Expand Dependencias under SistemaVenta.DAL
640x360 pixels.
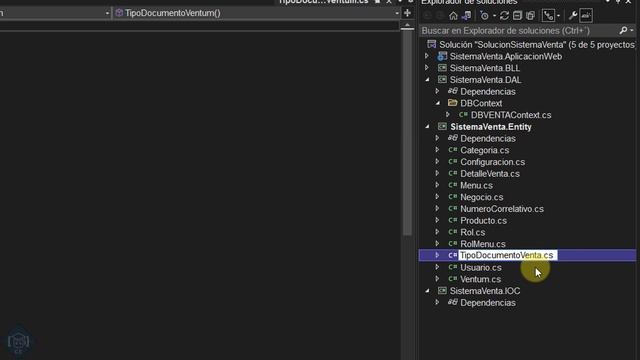(437, 91)
